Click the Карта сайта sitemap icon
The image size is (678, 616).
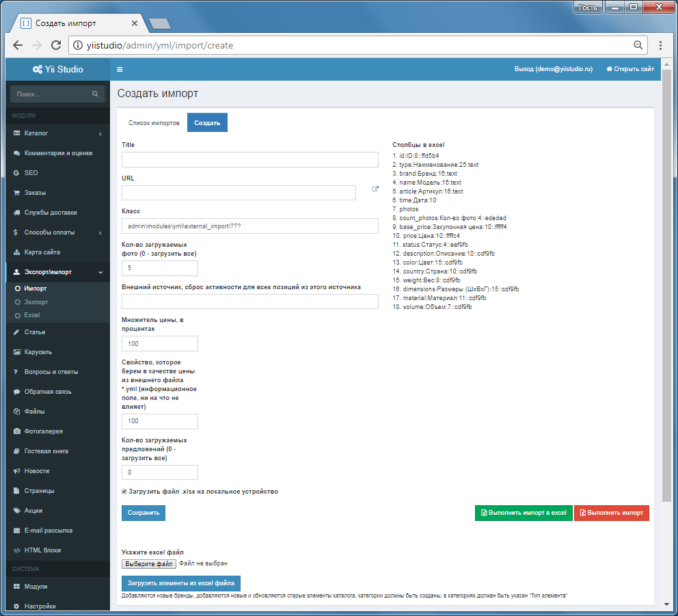16,252
